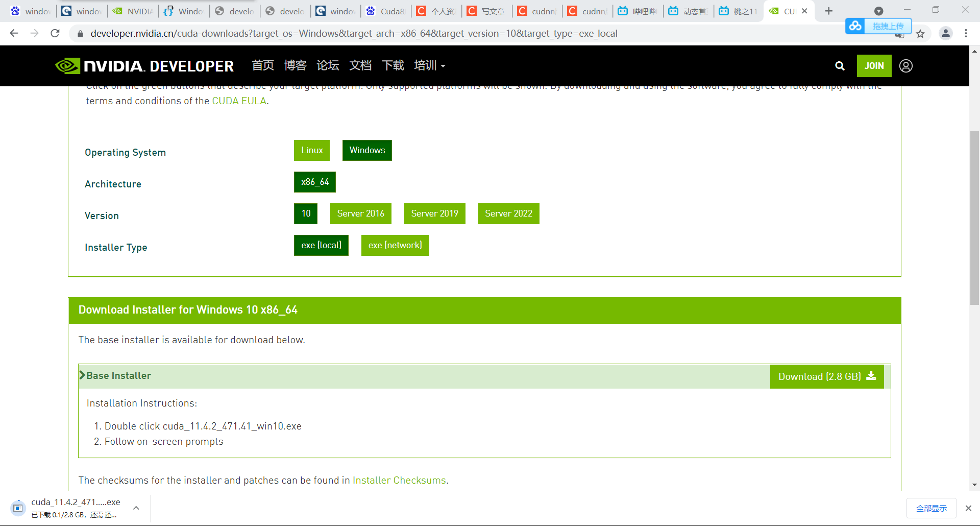Switch to the 写文章 CSDN tab

click(x=487, y=11)
